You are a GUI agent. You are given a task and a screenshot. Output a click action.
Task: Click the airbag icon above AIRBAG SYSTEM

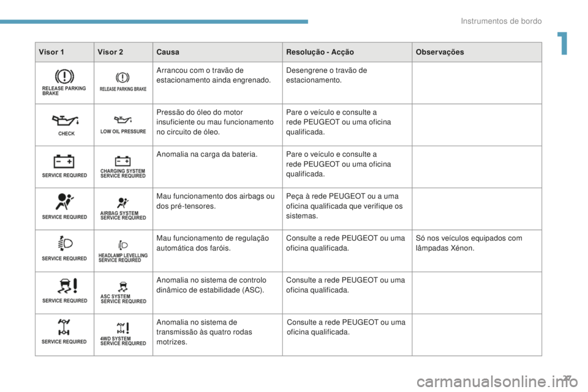coord(123,203)
